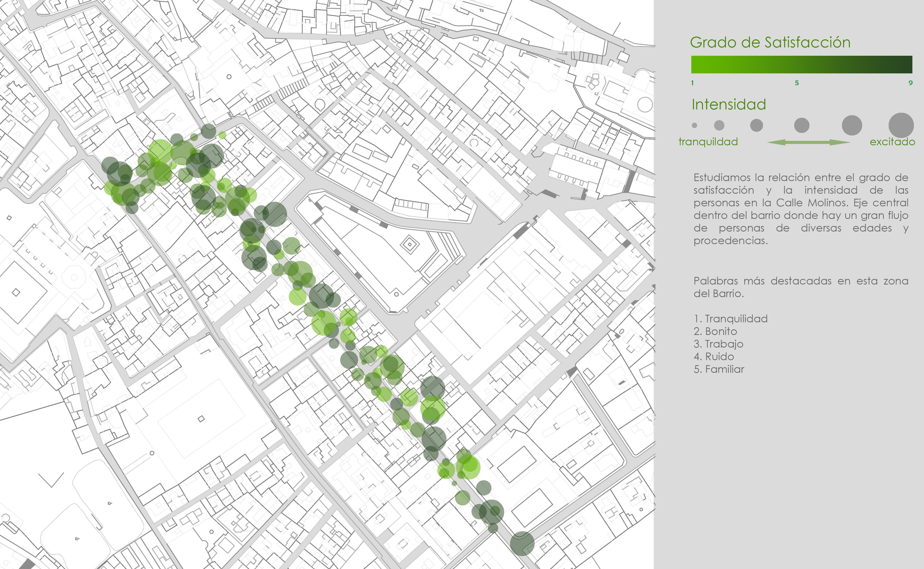
Task: Click the green satisfaction gradient bar
Action: click(802, 64)
